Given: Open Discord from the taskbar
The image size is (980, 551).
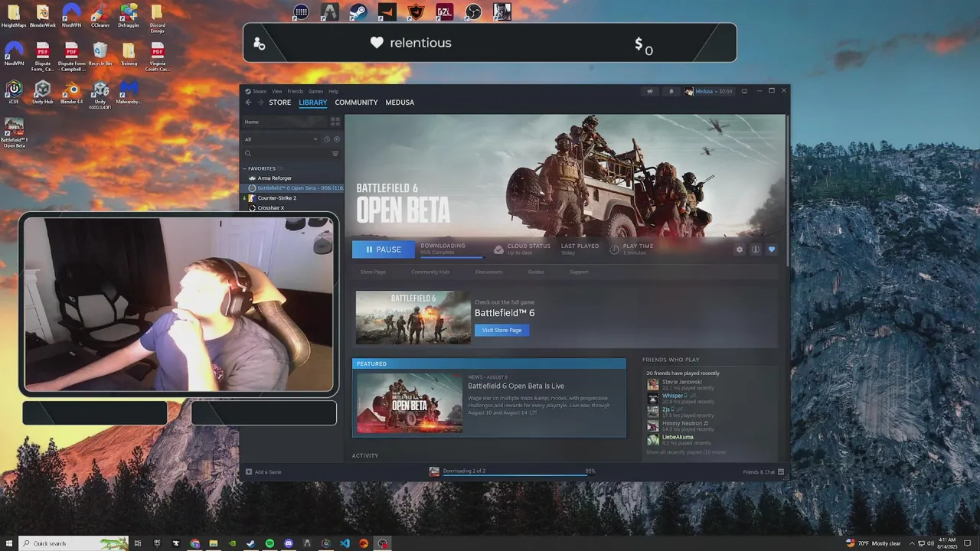Looking at the screenshot, I should [289, 543].
